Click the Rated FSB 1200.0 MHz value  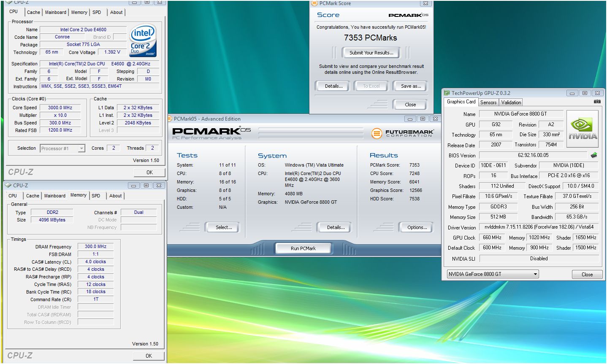[60, 130]
